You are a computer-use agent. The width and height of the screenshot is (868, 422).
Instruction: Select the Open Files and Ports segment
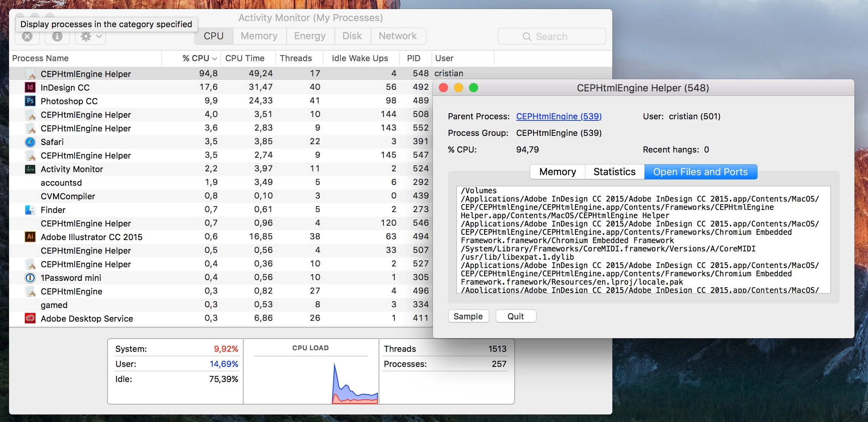(700, 172)
